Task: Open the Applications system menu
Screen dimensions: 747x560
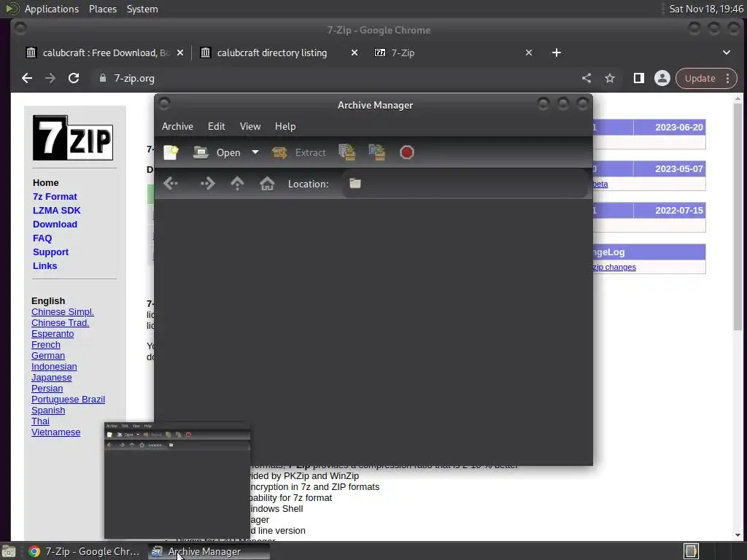Action: click(x=52, y=9)
